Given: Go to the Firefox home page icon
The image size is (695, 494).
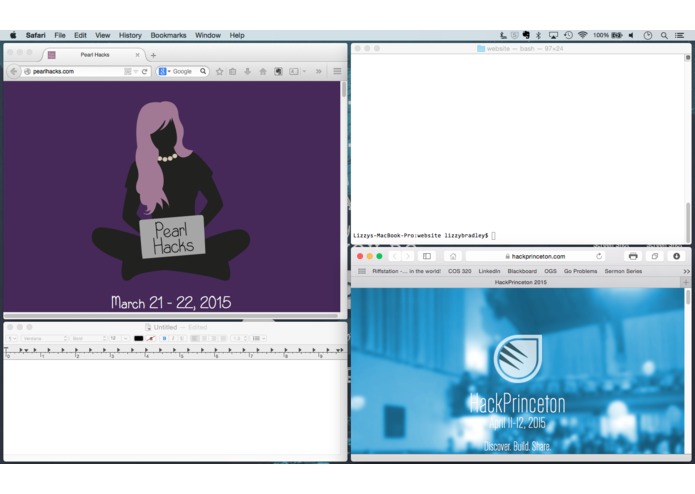Looking at the screenshot, I should point(263,71).
